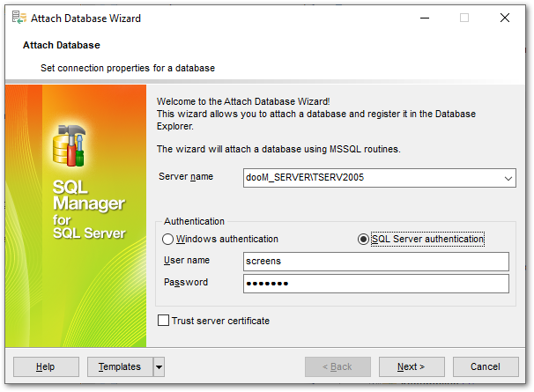The height and width of the screenshot is (392, 534).
Task: Focus the User name input field
Action: point(376,262)
